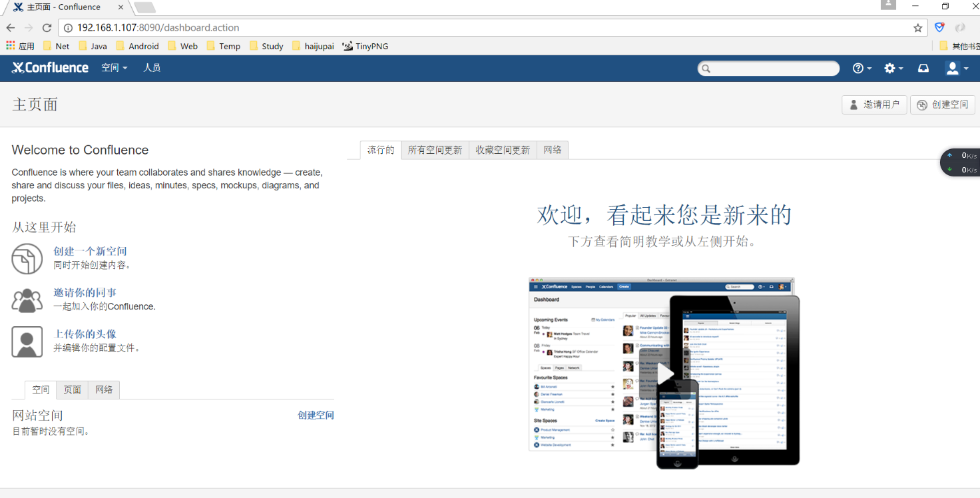980x498 pixels.
Task: Open the TinyPNG bookmark
Action: pyautogui.click(x=365, y=46)
